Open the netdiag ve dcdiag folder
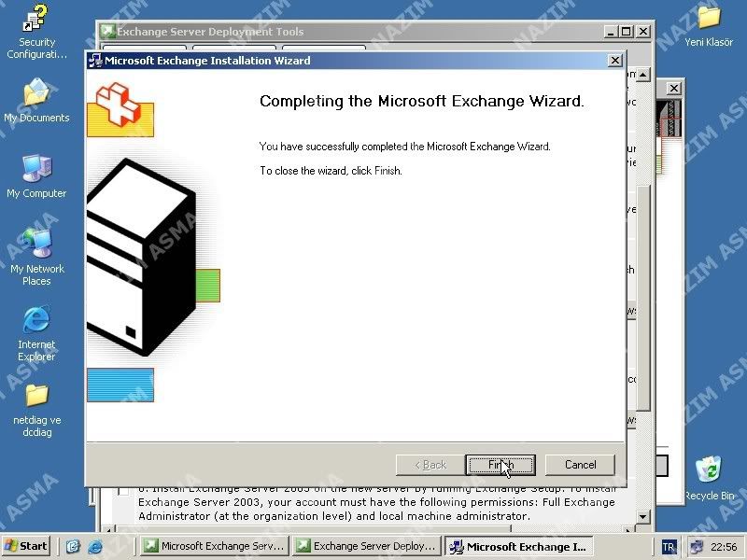747x560 pixels. tap(36, 411)
